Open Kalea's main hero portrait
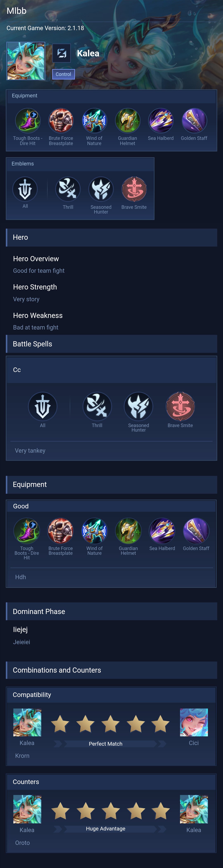Viewport: 223px width, 868px height. point(26,61)
